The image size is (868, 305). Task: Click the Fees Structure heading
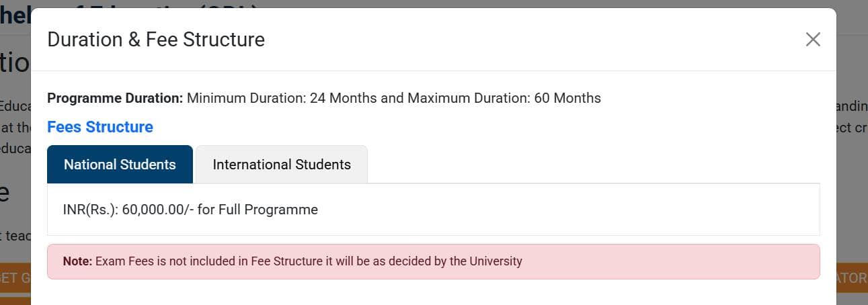click(100, 127)
